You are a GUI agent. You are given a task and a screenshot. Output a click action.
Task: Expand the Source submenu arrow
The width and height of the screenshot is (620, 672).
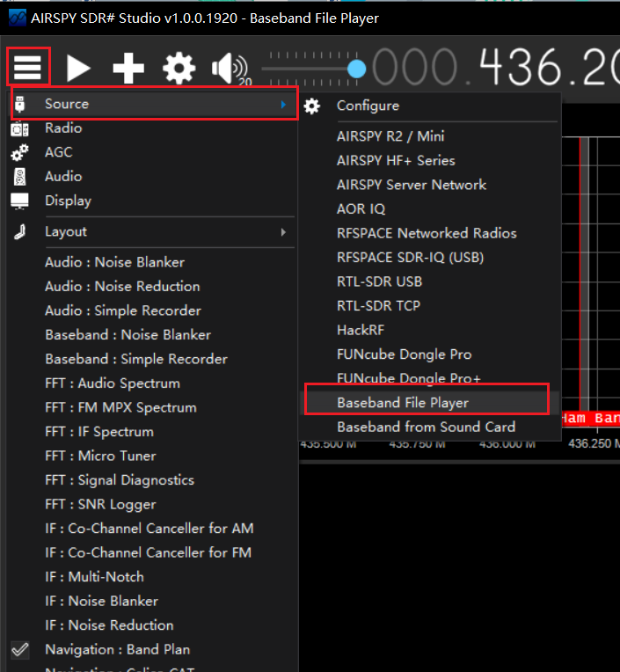click(x=283, y=105)
